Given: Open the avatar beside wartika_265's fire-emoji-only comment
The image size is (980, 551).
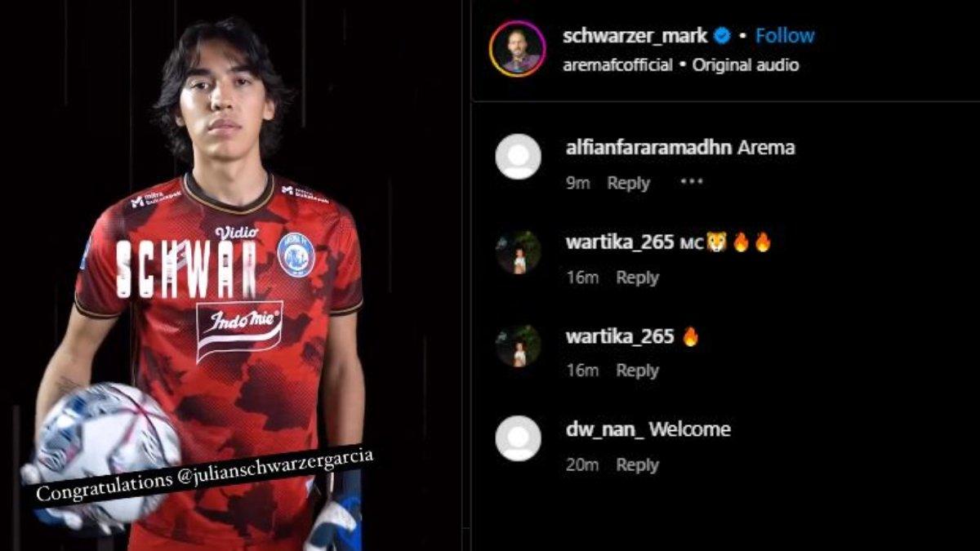Looking at the screenshot, I should [x=518, y=345].
